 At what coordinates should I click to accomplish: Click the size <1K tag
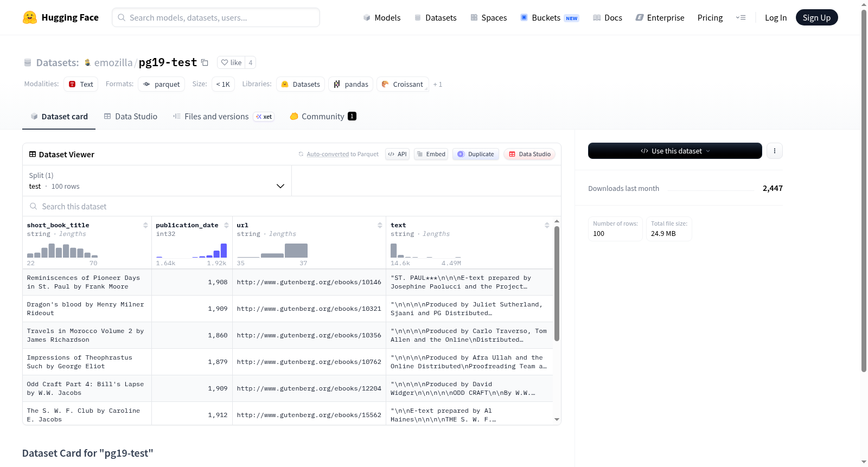[x=223, y=84]
